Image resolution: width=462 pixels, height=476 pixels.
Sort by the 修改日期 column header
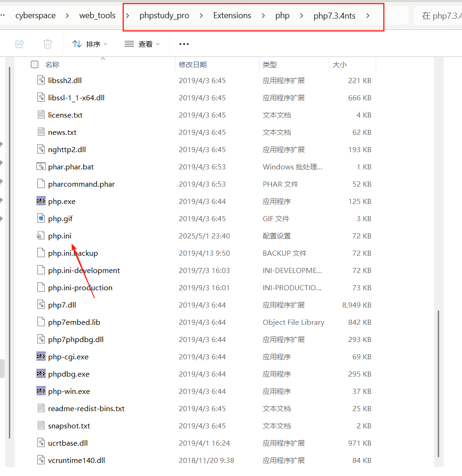coord(193,64)
